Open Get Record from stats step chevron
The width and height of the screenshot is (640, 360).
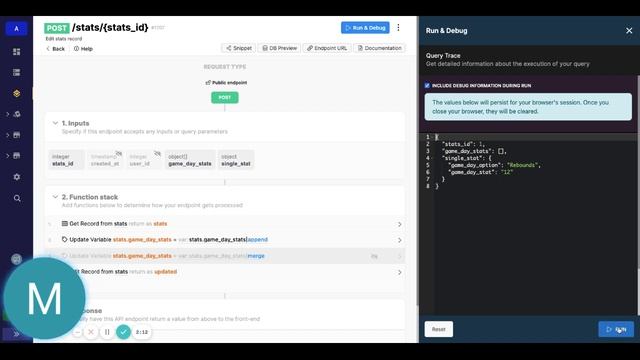pos(400,224)
